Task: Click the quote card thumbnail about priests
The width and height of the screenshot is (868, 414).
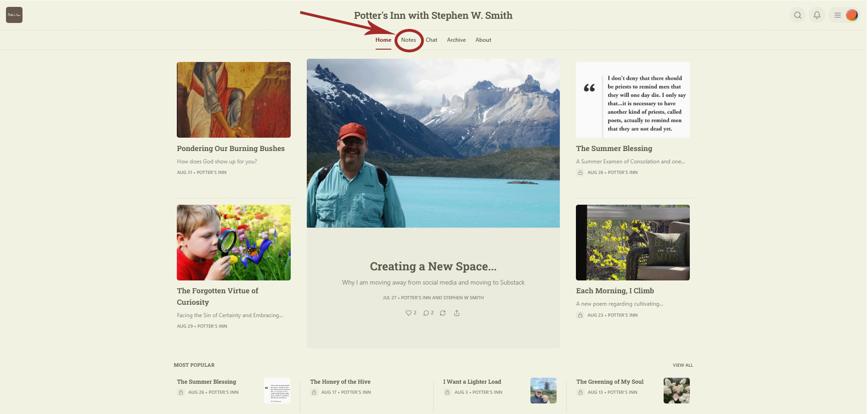Action: [633, 100]
